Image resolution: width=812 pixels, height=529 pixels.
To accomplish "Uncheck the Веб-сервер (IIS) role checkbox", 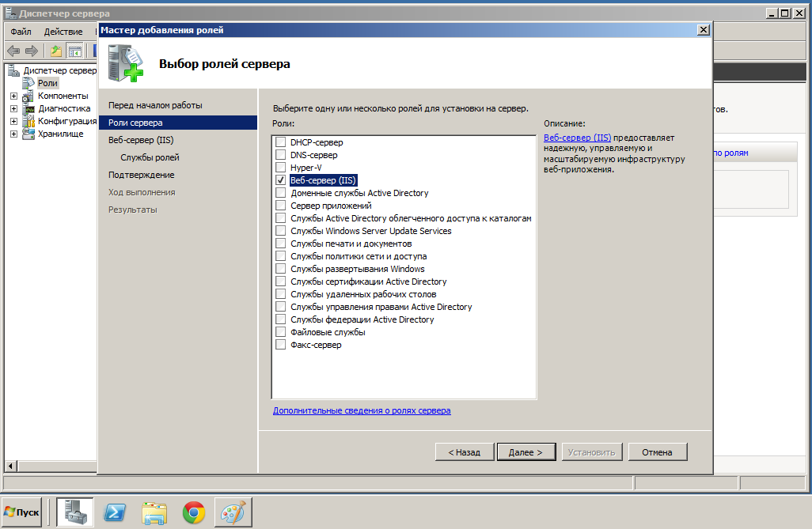I will click(280, 180).
